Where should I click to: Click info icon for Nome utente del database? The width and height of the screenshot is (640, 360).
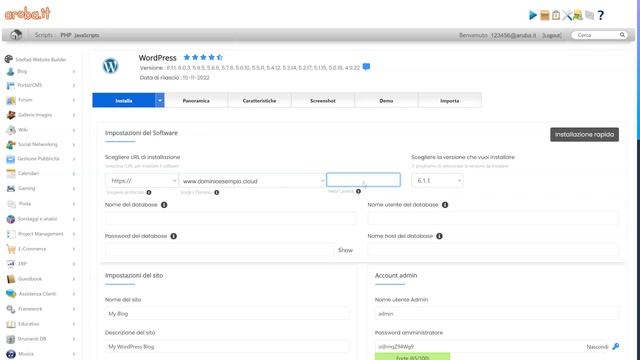(445, 205)
